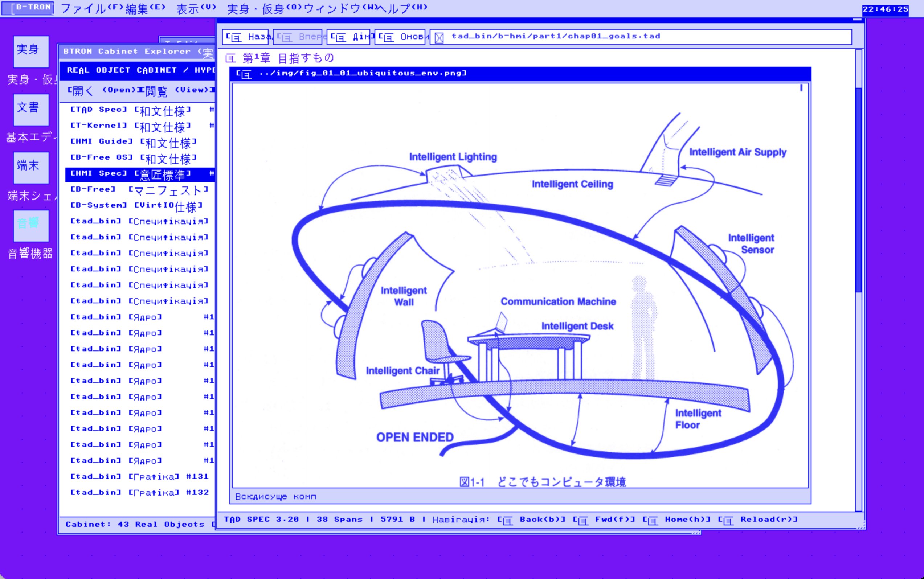Screen dimensions: 924x579
Task: Click the document's vertical scrollbar thumb
Action: [x=859, y=189]
